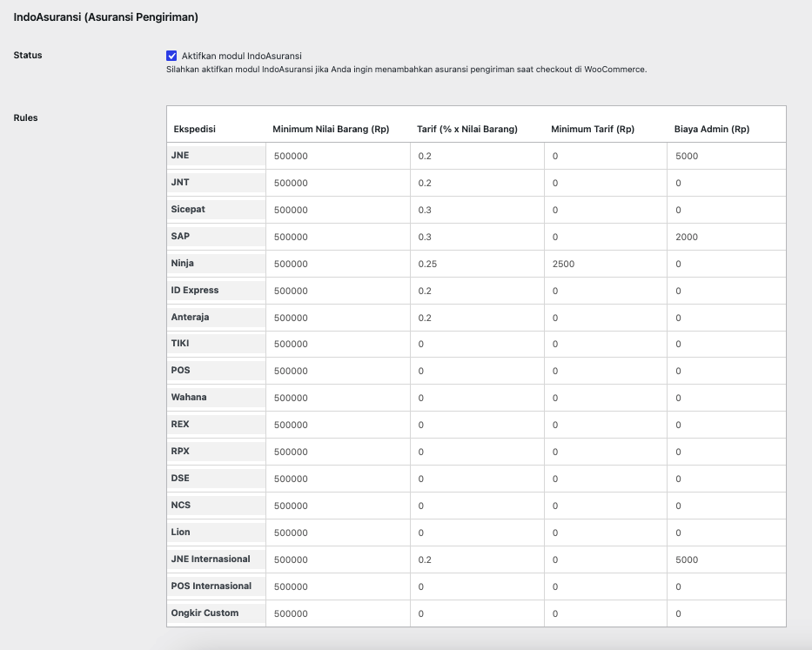Edit POS Minimum Nilai Barang field
The image size is (812, 650).
click(339, 371)
